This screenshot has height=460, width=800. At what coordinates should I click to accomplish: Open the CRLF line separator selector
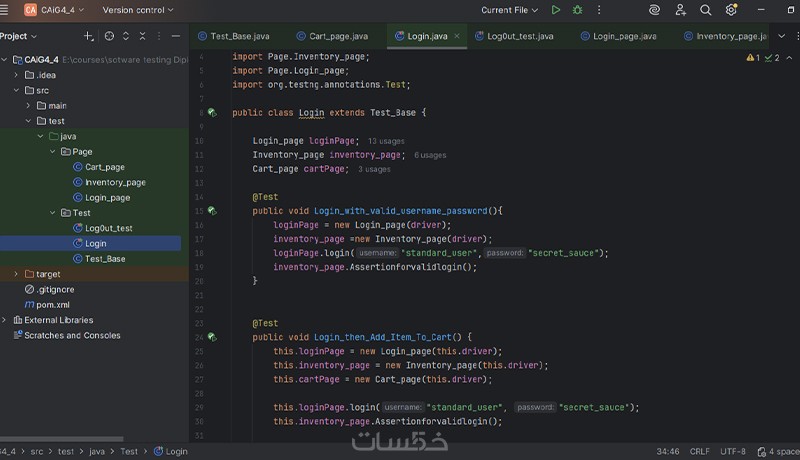click(x=699, y=451)
